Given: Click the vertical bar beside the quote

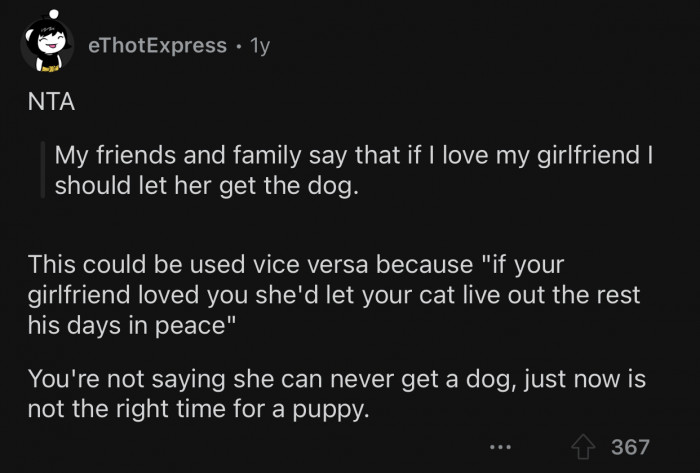Looking at the screenshot, I should point(40,170).
